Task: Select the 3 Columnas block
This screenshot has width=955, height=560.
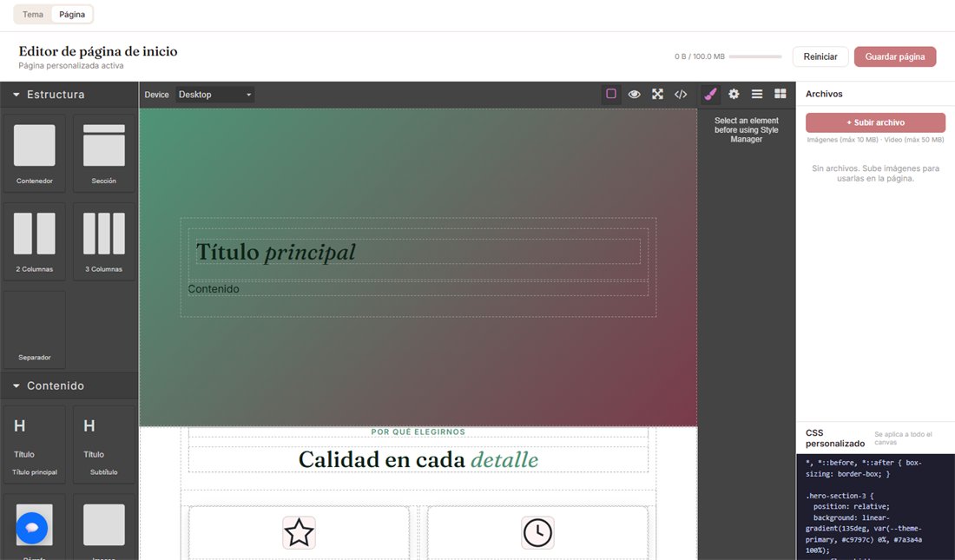Action: [104, 241]
